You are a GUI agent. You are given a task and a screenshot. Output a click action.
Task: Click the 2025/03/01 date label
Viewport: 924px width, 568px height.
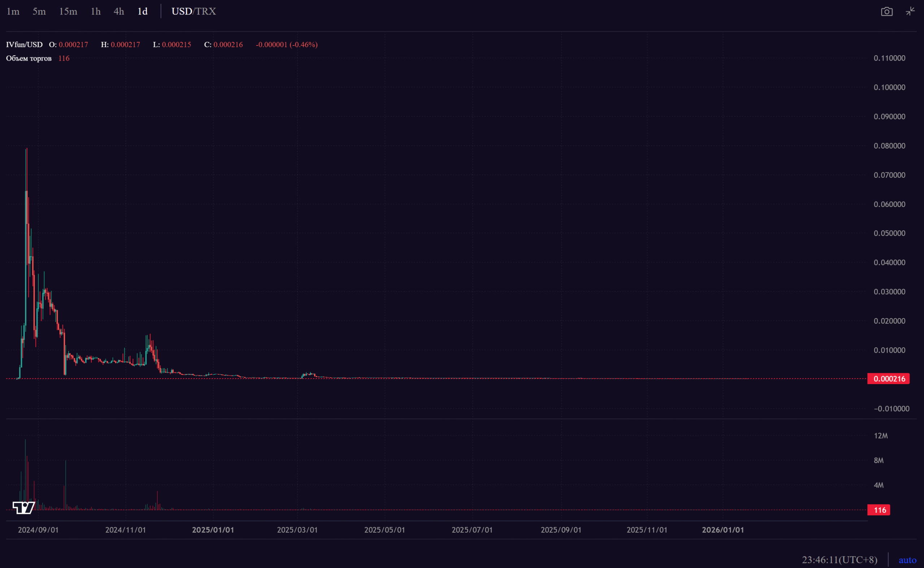tap(297, 530)
